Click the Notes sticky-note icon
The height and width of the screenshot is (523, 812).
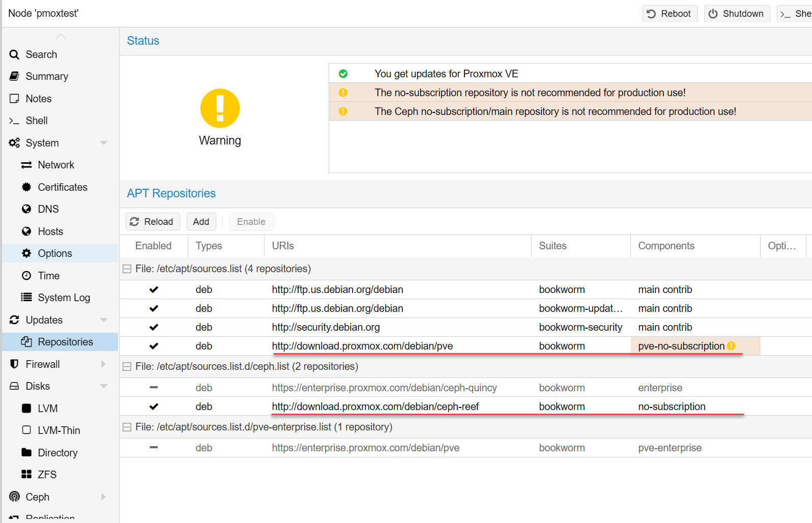(14, 99)
